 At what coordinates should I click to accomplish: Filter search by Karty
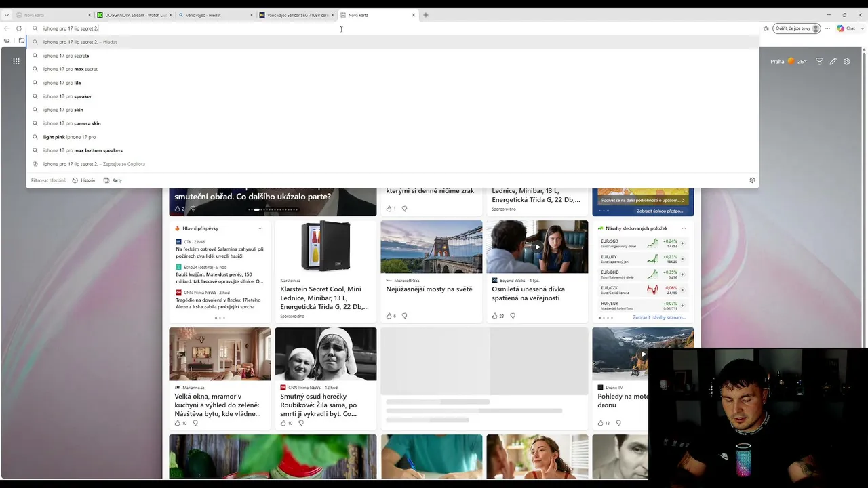pyautogui.click(x=113, y=180)
